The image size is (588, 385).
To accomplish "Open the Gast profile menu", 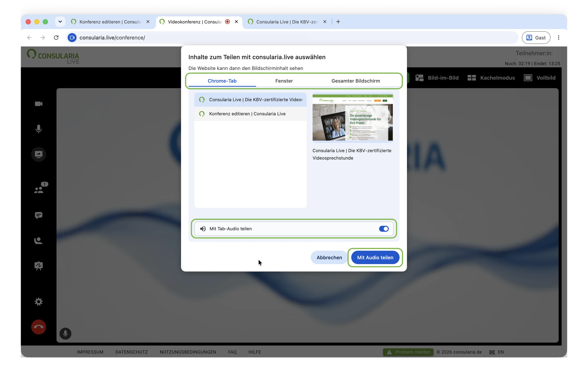I will point(536,38).
